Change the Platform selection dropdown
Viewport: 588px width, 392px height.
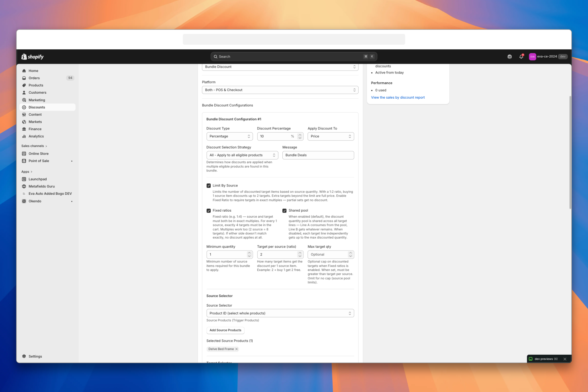click(280, 90)
